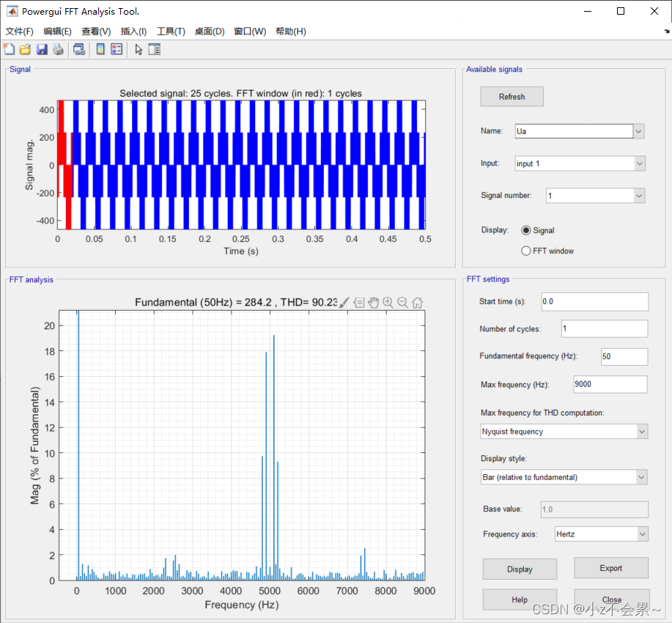Viewport: 672px width, 623px height.
Task: Insert colorbar using toolbar icon
Action: [x=100, y=49]
